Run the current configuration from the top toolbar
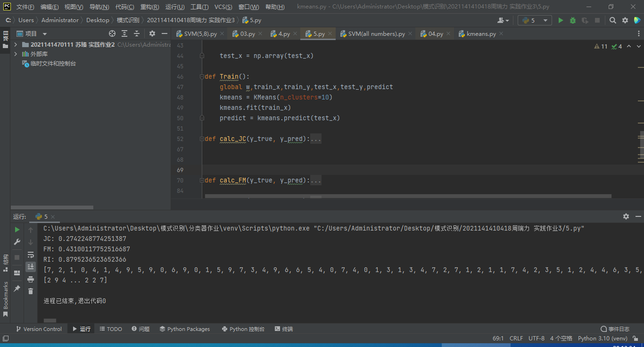 click(561, 20)
